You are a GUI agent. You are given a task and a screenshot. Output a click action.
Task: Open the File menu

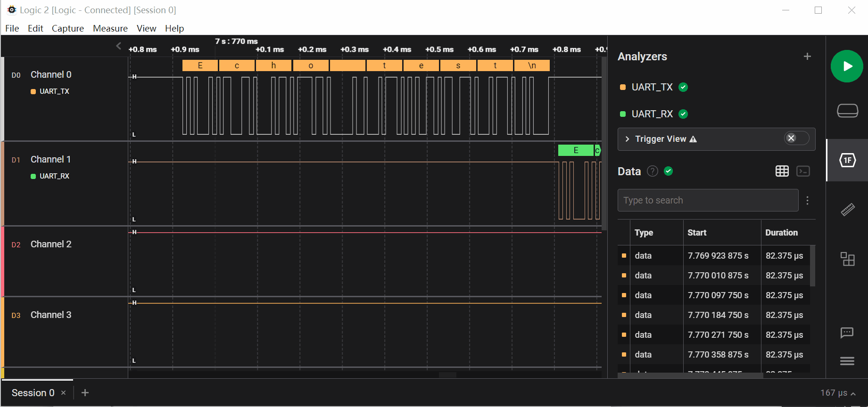tap(12, 28)
